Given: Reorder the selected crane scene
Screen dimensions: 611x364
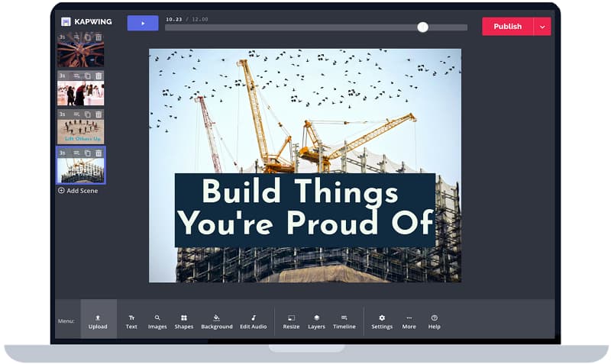Looking at the screenshot, I should click(x=76, y=153).
